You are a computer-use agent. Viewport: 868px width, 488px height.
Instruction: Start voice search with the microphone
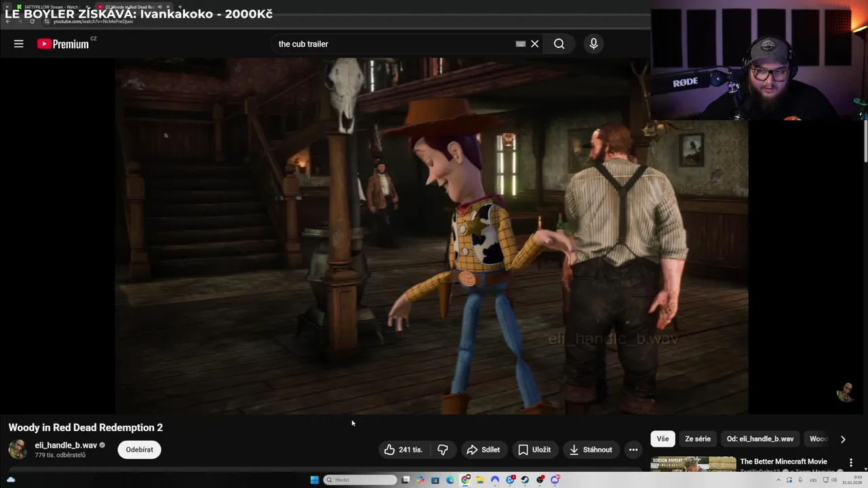pyautogui.click(x=593, y=44)
